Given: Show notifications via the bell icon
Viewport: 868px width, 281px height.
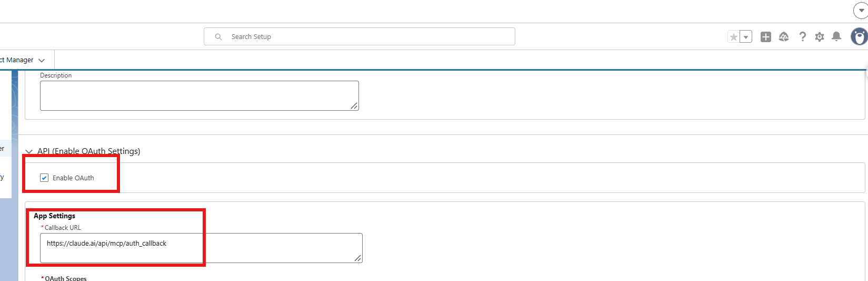Looking at the screenshot, I should (836, 36).
